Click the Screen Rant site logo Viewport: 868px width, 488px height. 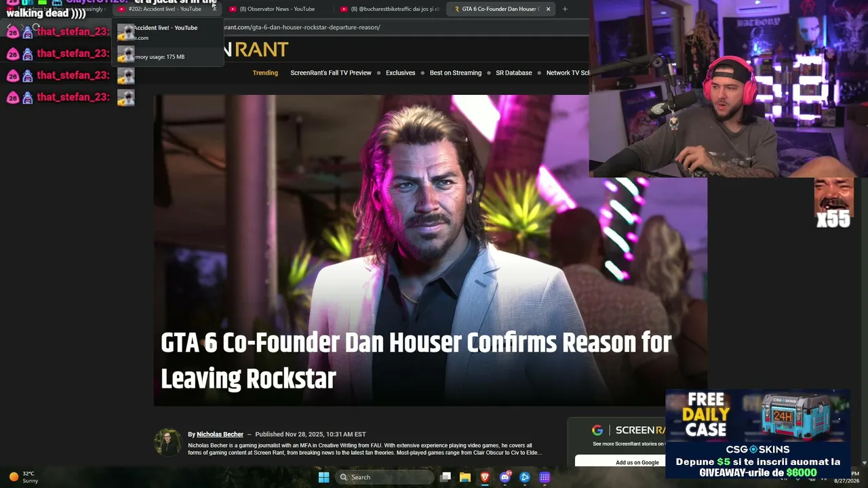(x=256, y=49)
